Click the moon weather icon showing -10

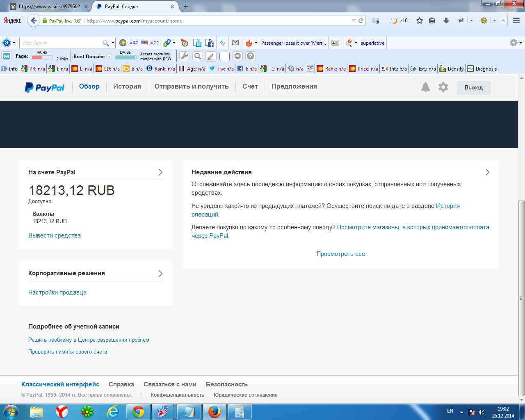coord(399,21)
